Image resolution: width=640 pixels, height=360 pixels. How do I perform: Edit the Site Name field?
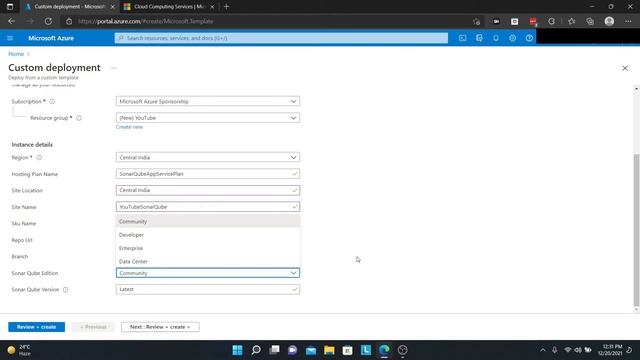[208, 207]
